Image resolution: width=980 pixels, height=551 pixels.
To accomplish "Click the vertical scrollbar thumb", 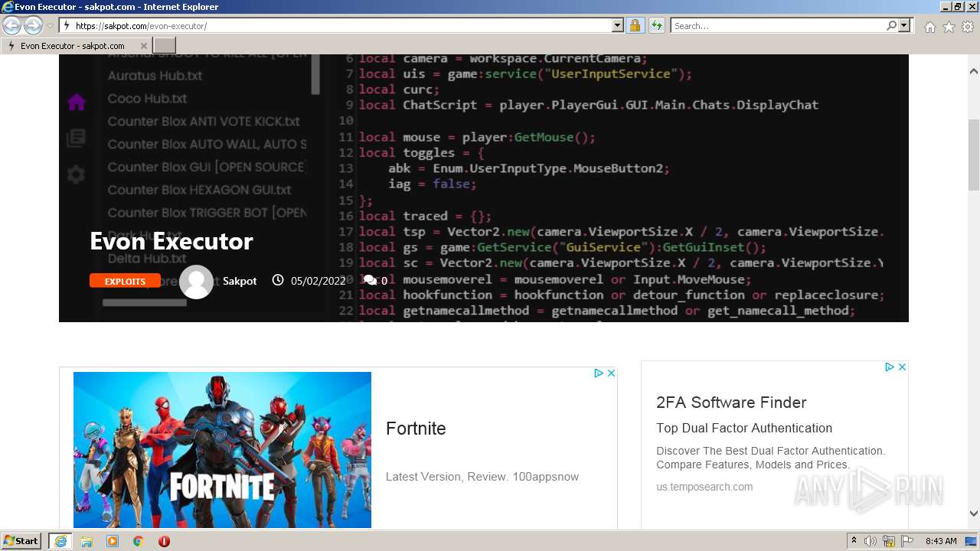I will (x=974, y=155).
